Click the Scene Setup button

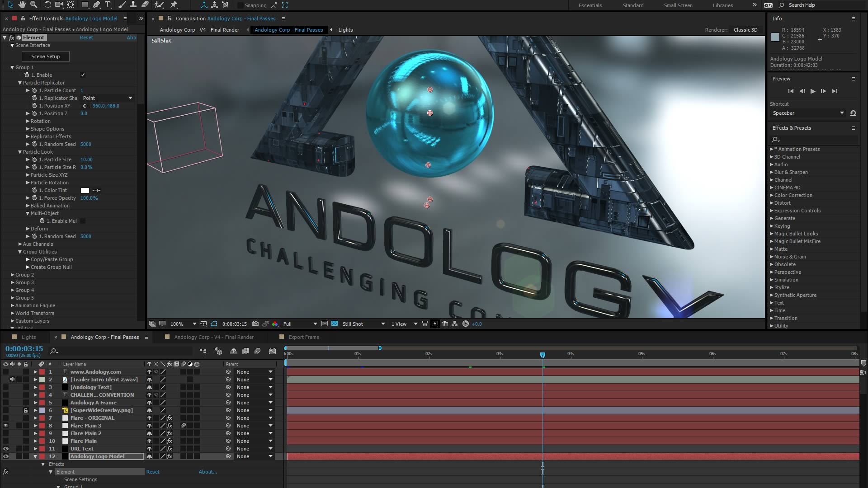pos(45,56)
